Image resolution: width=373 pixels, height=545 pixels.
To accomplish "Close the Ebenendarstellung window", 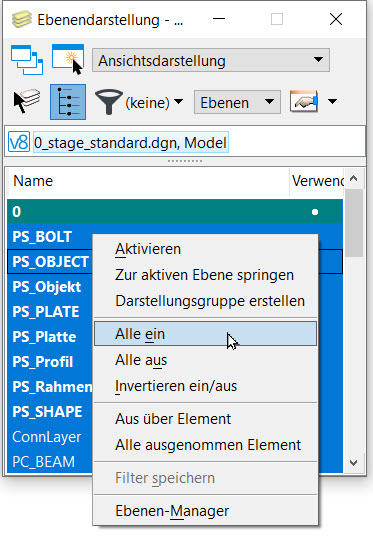I will pyautogui.click(x=336, y=19).
